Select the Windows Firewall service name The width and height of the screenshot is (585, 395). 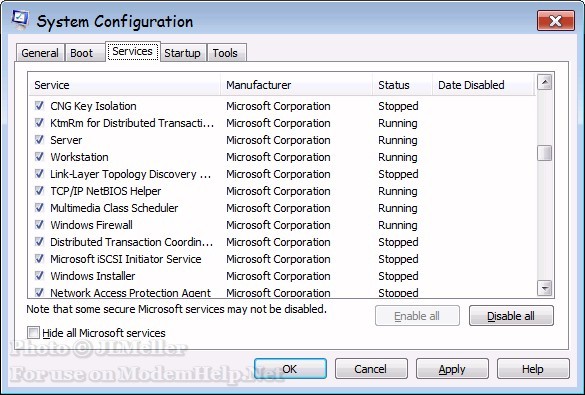pyautogui.click(x=91, y=225)
